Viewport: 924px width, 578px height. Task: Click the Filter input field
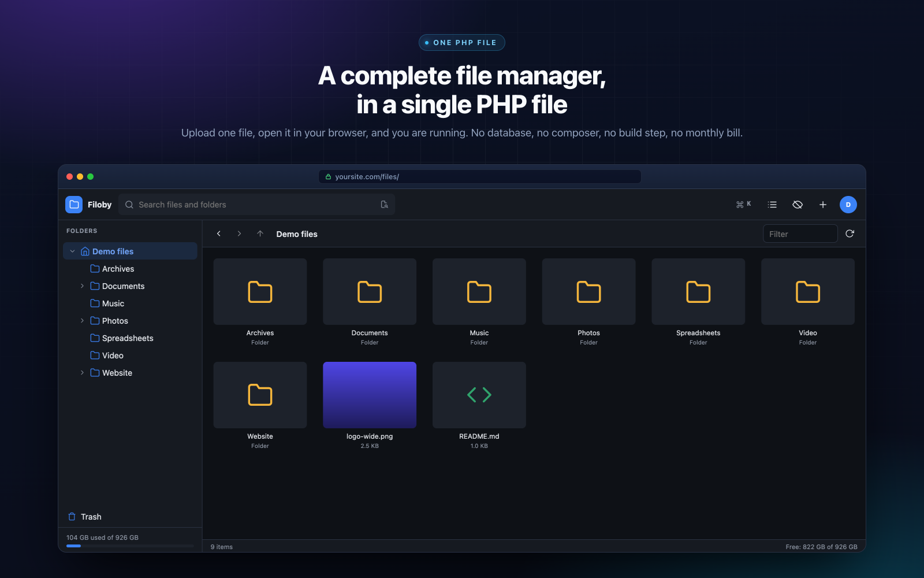pos(800,234)
